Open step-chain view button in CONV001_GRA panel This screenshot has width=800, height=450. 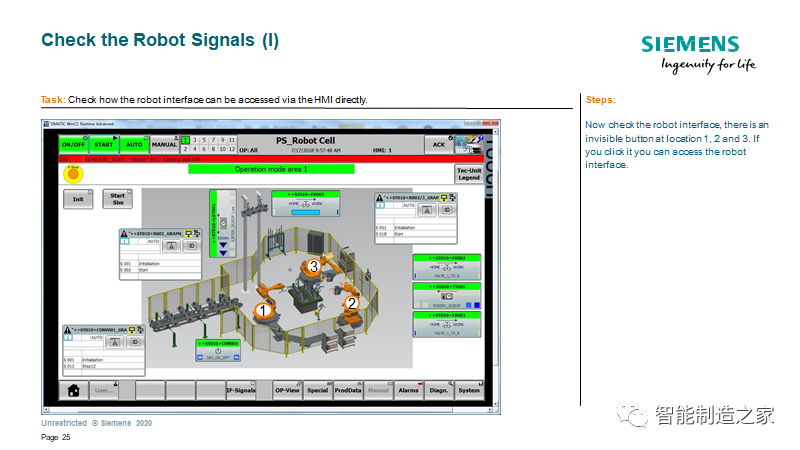pyautogui.click(x=115, y=342)
